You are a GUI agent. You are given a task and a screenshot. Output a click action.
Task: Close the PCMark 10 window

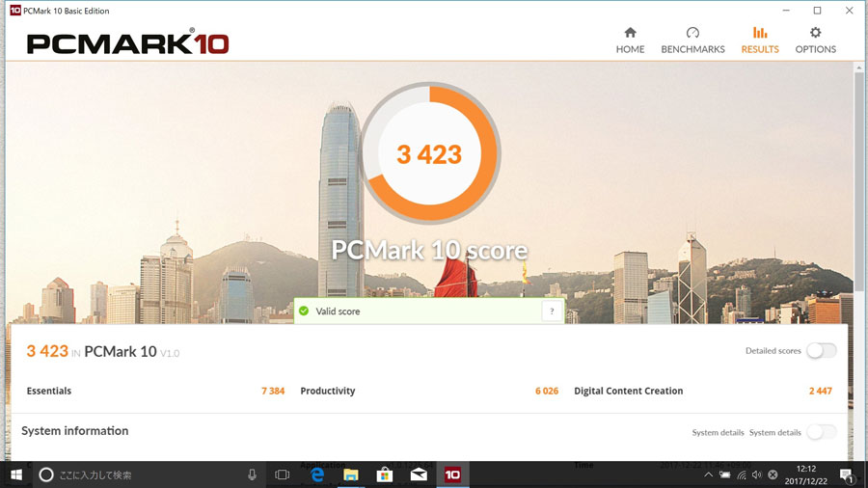(x=849, y=11)
